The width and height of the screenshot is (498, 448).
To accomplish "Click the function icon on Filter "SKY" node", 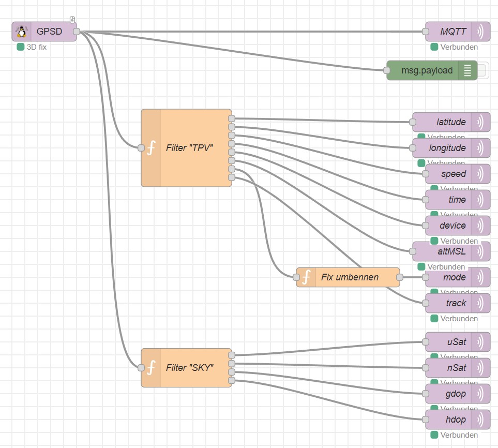I will coord(151,368).
